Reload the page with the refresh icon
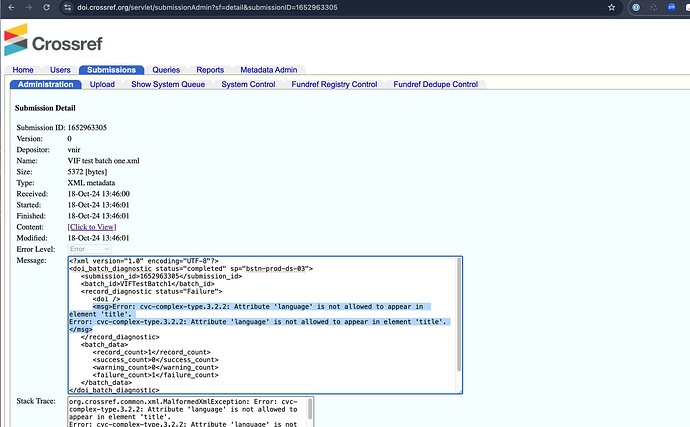 (x=46, y=7)
